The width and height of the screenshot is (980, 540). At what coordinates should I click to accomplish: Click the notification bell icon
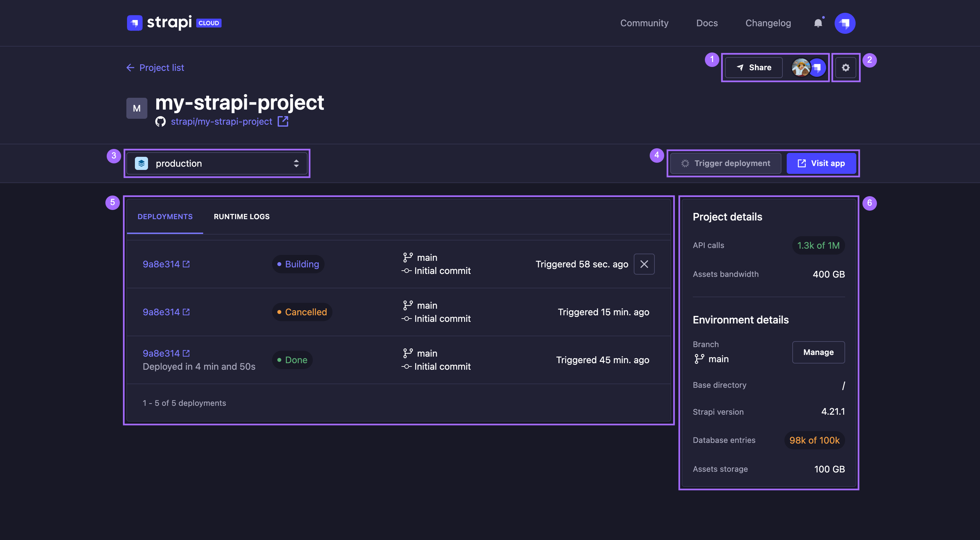tap(818, 22)
